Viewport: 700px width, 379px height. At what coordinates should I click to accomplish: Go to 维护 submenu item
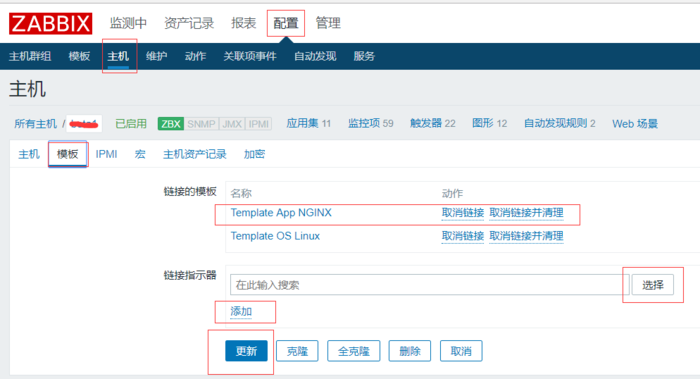(x=157, y=56)
